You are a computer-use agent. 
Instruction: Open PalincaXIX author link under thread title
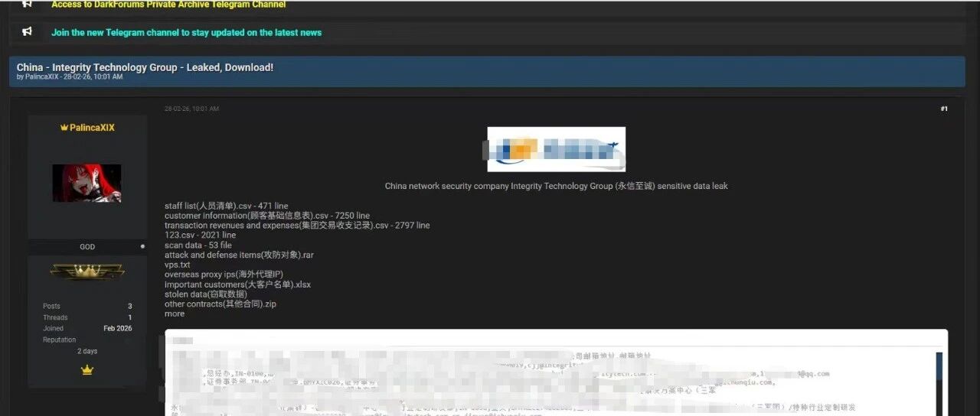pyautogui.click(x=42, y=77)
